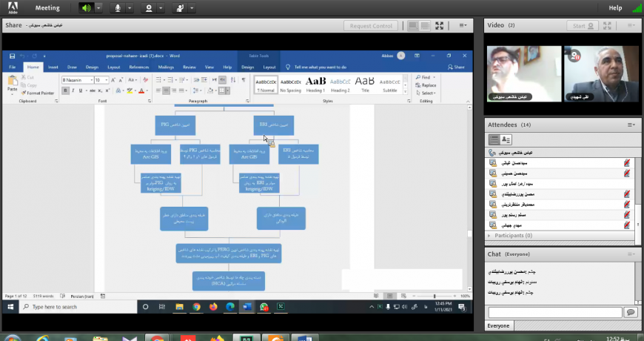644x341 pixels.
Task: Open the Chat pod options menu
Action: (x=631, y=254)
